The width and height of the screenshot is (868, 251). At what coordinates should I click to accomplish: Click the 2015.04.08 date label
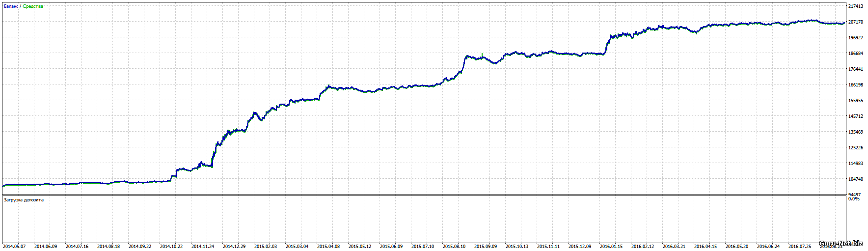pyautogui.click(x=328, y=247)
